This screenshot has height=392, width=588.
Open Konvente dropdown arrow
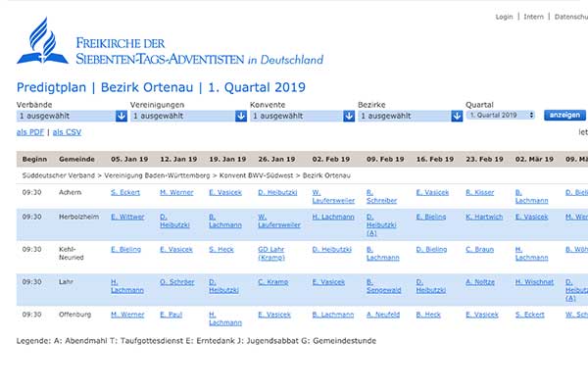348,116
